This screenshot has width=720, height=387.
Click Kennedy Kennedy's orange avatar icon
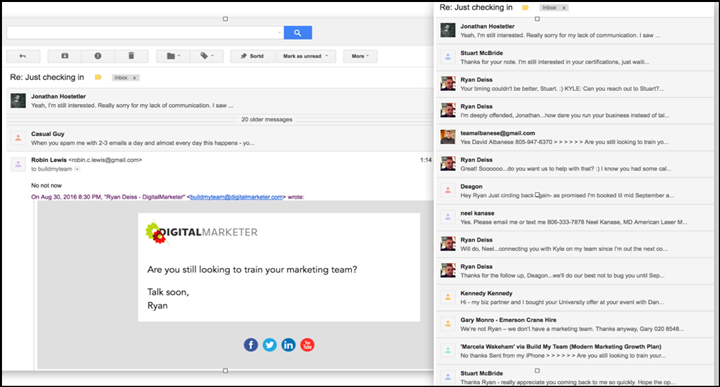pos(448,297)
